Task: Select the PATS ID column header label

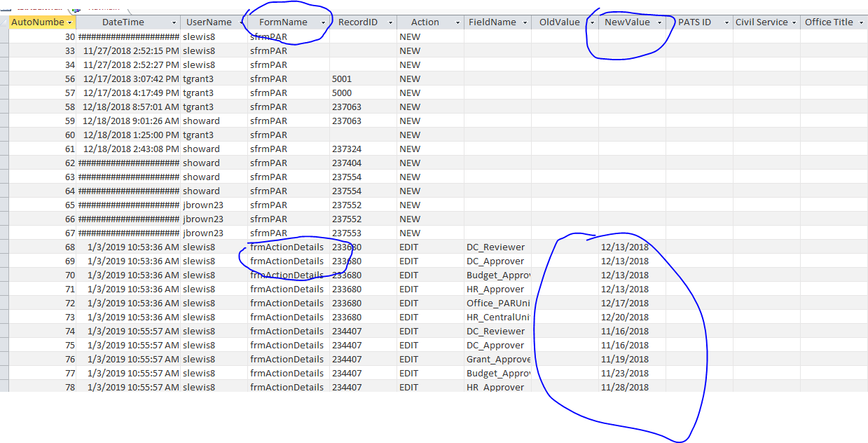Action: click(x=695, y=22)
